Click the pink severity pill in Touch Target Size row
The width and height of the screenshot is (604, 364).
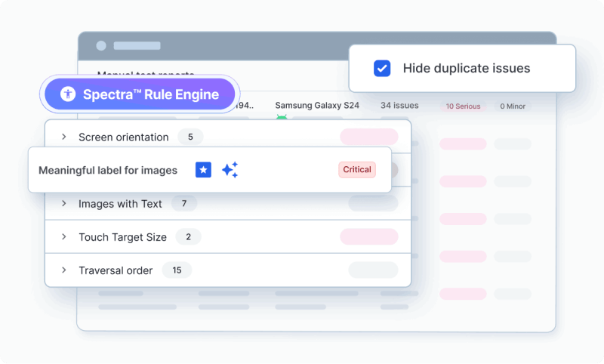369,236
